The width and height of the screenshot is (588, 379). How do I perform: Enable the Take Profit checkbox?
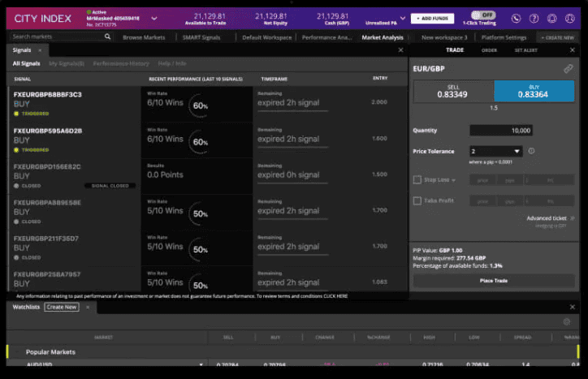pyautogui.click(x=417, y=200)
